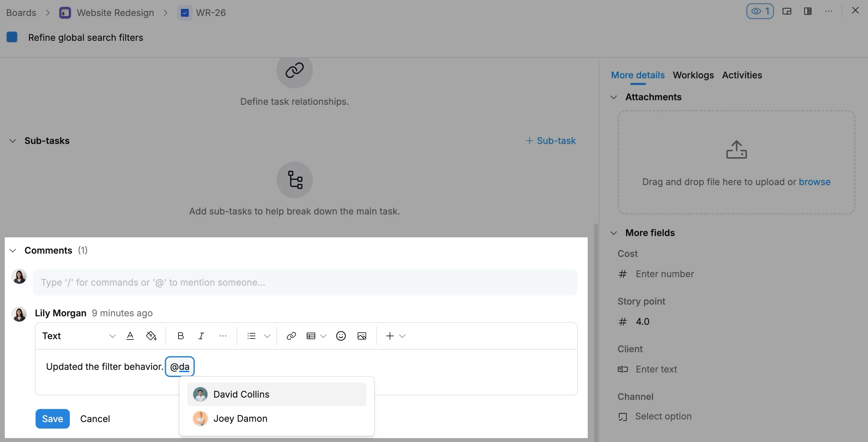
Task: Click the browse link to upload
Action: 814,182
